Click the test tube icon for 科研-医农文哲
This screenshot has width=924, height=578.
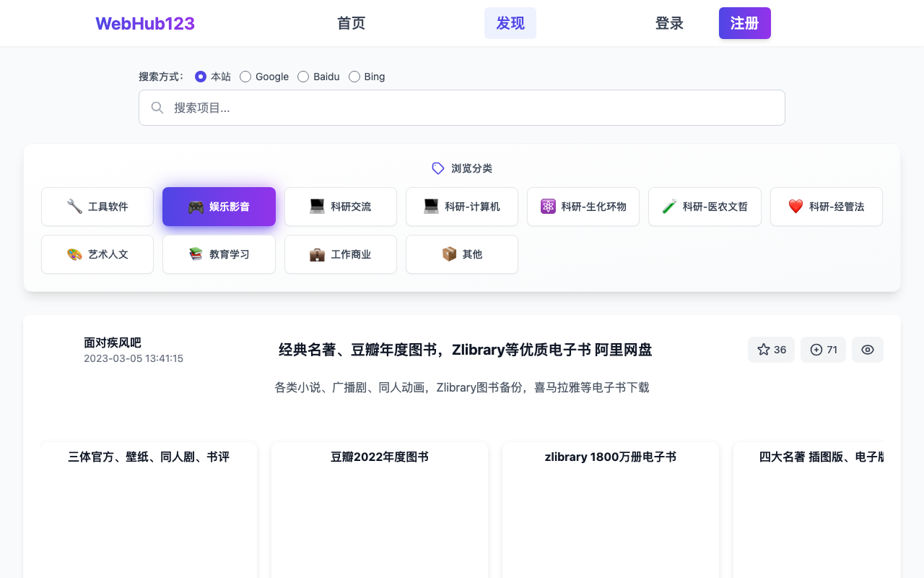click(x=669, y=207)
